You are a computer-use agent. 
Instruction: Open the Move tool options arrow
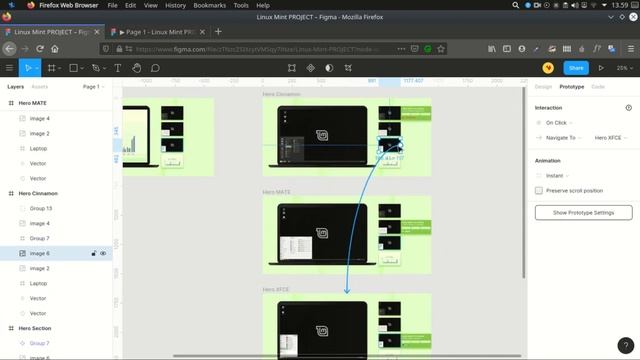(x=37, y=69)
